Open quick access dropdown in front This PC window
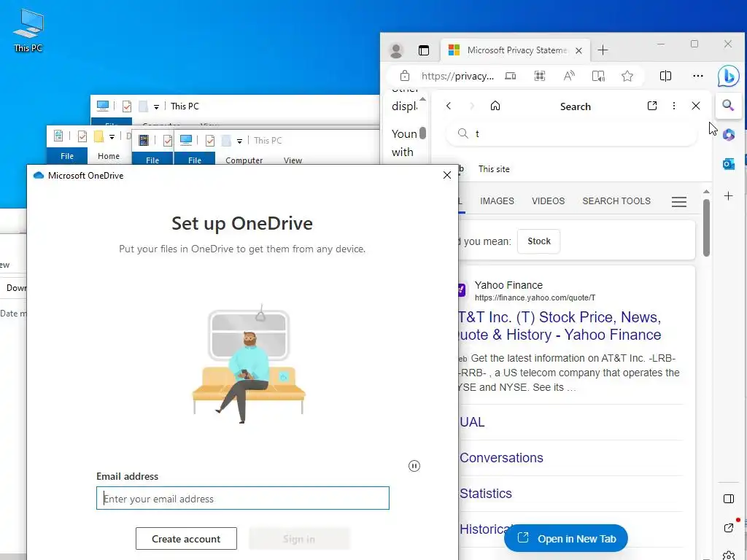 click(x=239, y=141)
